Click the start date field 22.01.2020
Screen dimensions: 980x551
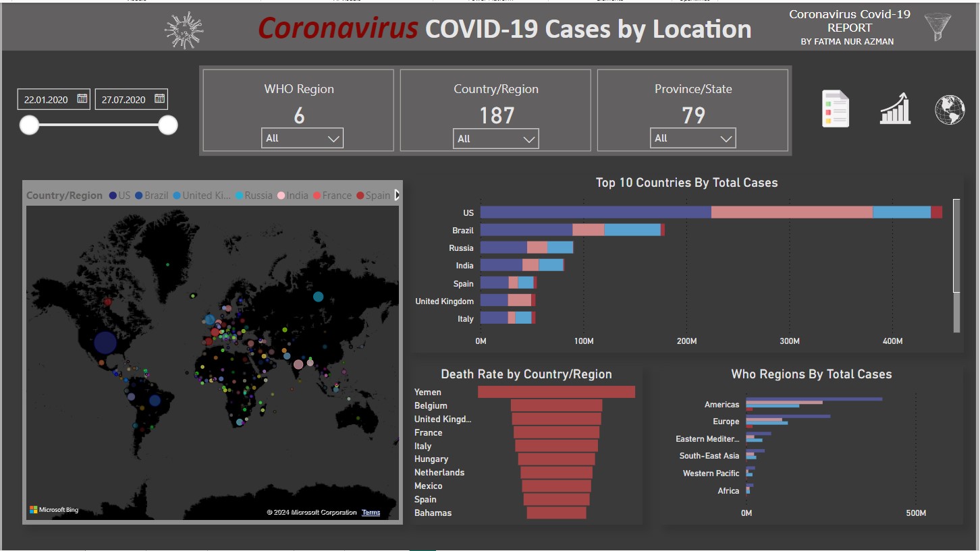54,99
